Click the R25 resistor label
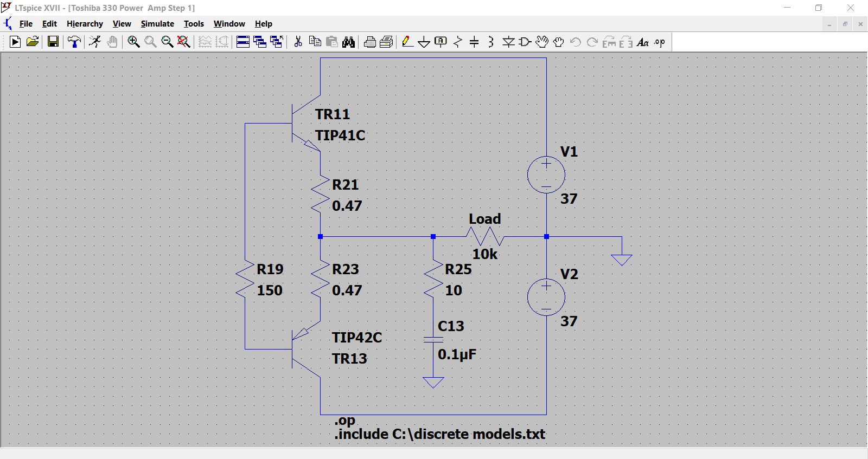868x459 pixels. [458, 269]
